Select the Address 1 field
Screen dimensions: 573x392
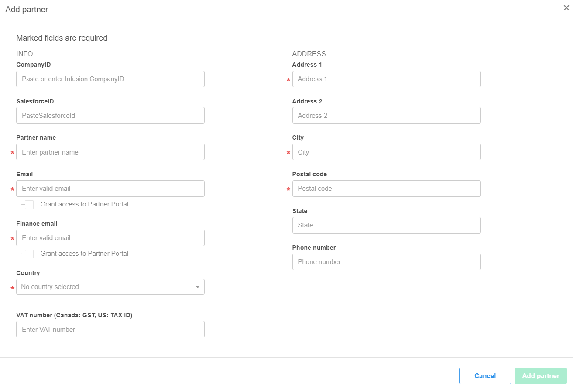386,79
